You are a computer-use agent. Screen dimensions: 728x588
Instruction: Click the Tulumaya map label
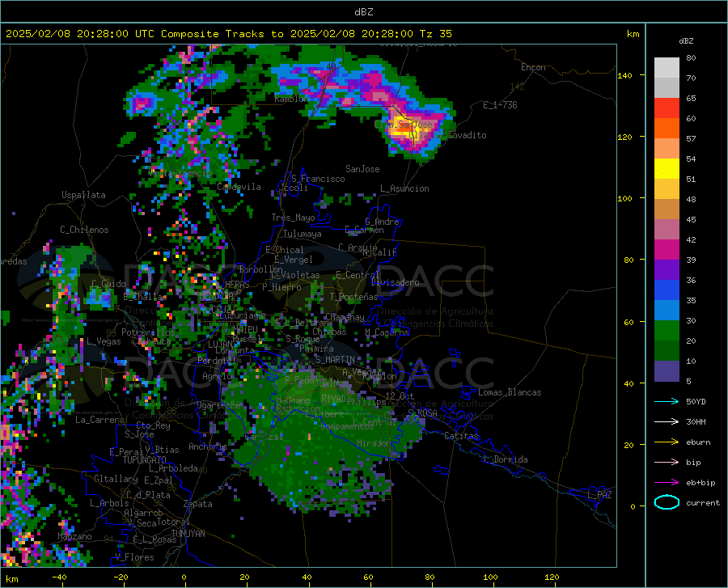click(x=303, y=234)
